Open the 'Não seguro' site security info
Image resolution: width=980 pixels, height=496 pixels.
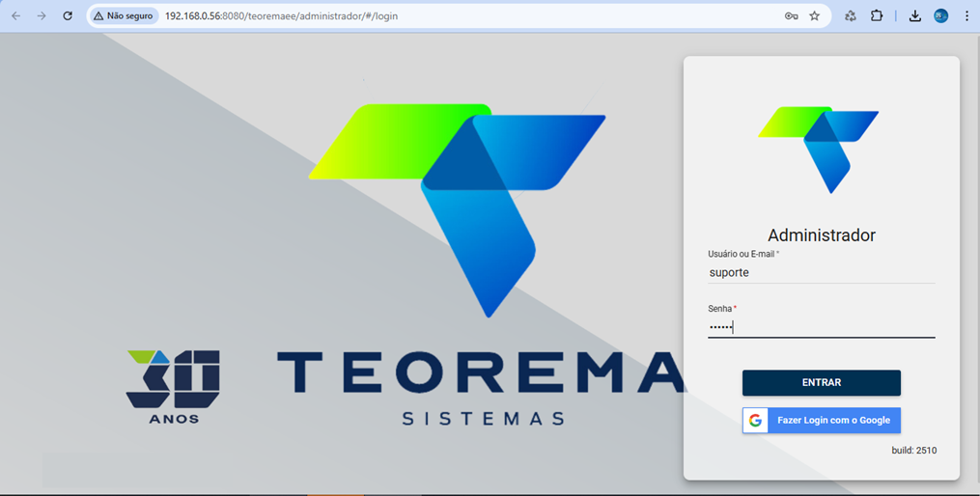click(124, 16)
